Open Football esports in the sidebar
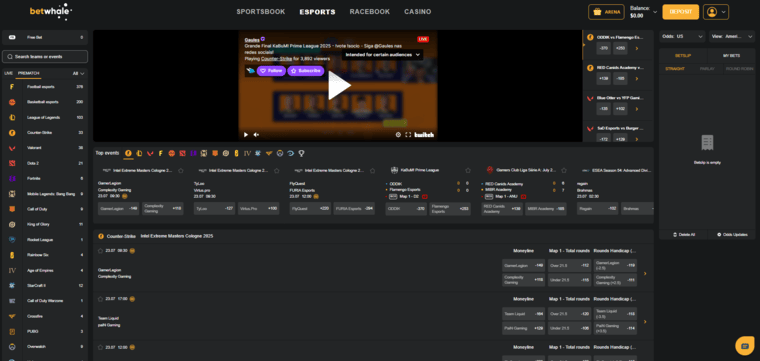760x361 pixels. tap(45, 87)
